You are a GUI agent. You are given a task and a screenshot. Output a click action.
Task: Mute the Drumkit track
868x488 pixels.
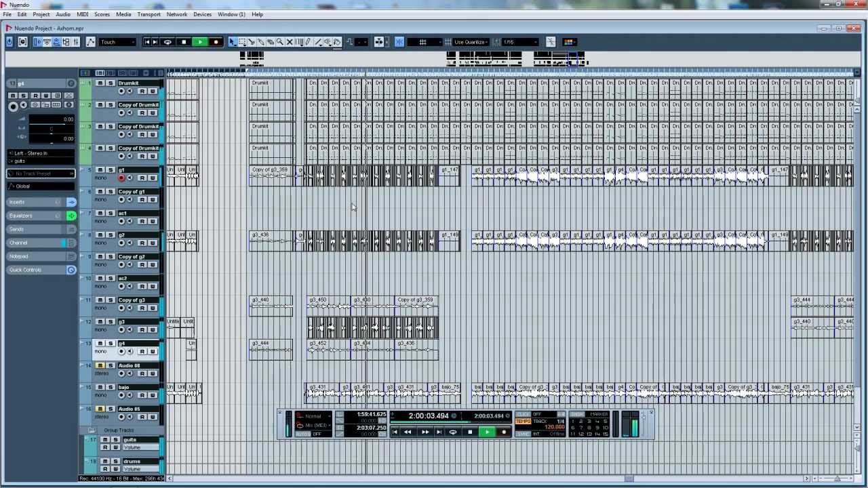[x=100, y=83]
